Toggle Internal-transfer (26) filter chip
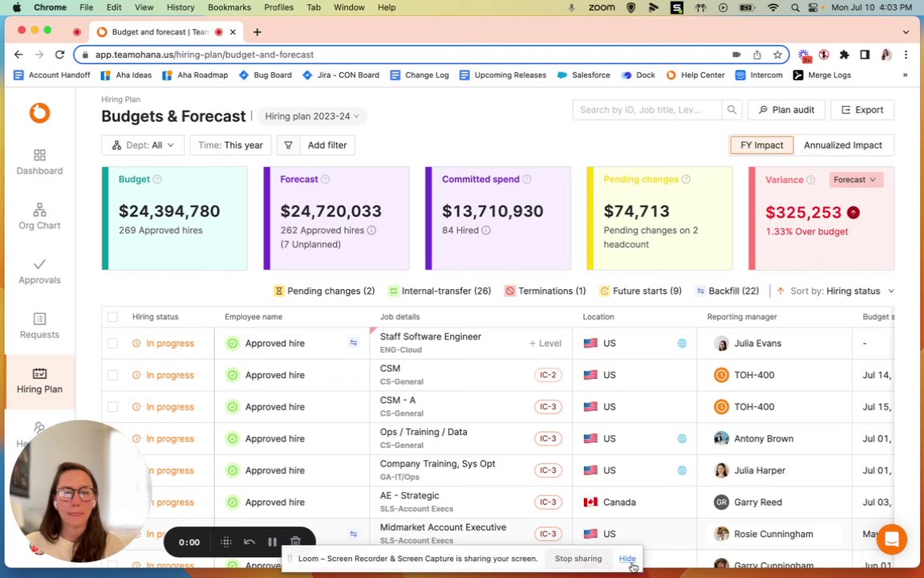 coord(440,291)
